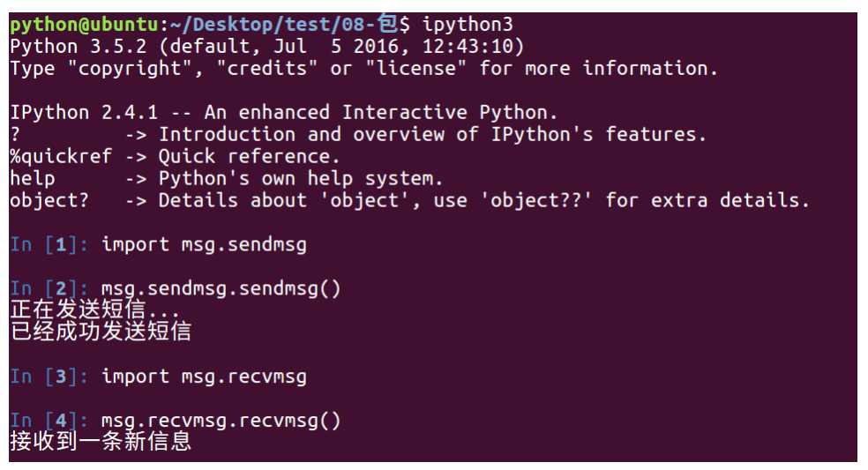Click the python@ubuntu prompt text
This screenshot has height=470, width=868.
(x=84, y=25)
